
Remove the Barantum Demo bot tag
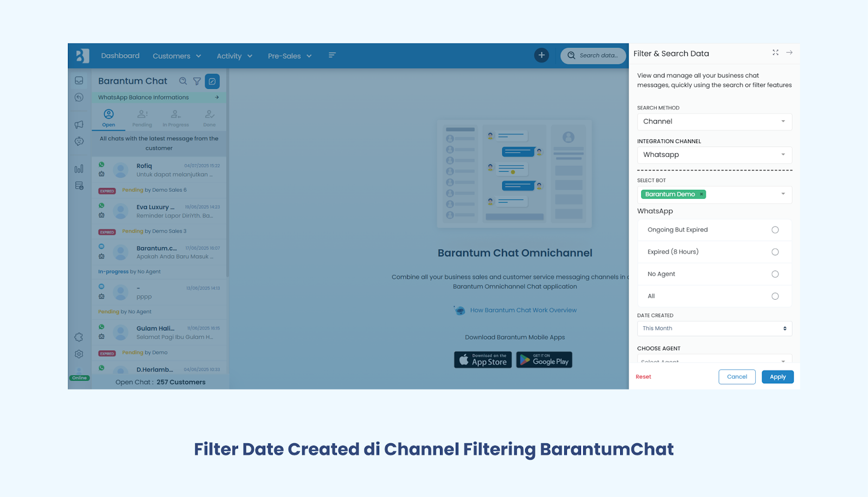(x=701, y=194)
